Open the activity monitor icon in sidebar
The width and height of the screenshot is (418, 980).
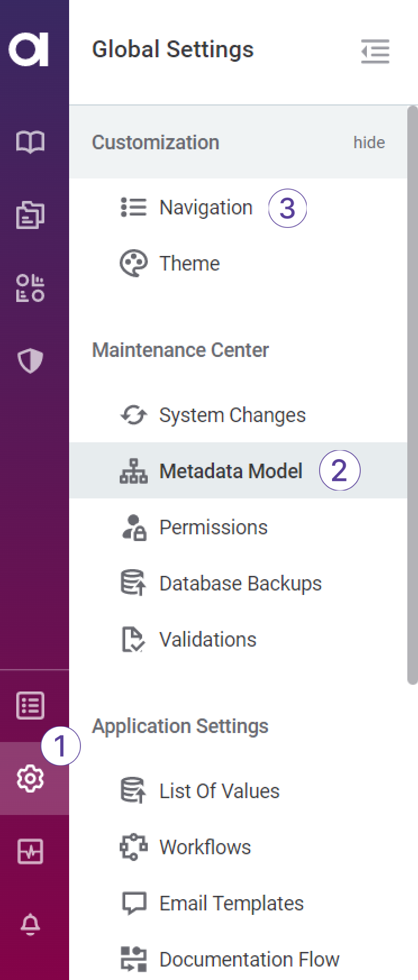pos(30,851)
